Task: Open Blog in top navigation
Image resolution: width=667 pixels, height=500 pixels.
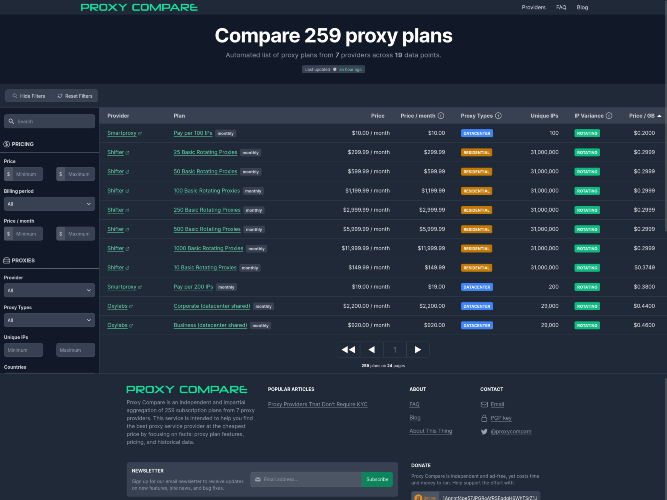Action: 582,7
